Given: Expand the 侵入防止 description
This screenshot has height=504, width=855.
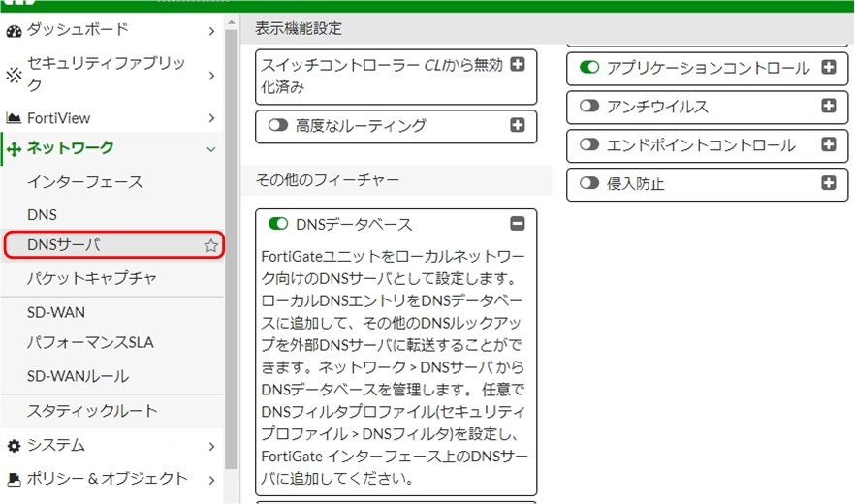Looking at the screenshot, I should coord(829,183).
